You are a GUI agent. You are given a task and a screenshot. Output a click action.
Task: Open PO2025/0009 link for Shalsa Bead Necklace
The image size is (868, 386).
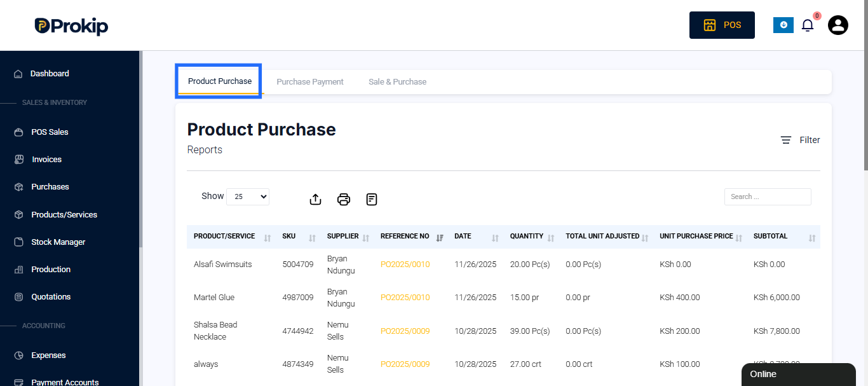point(405,331)
